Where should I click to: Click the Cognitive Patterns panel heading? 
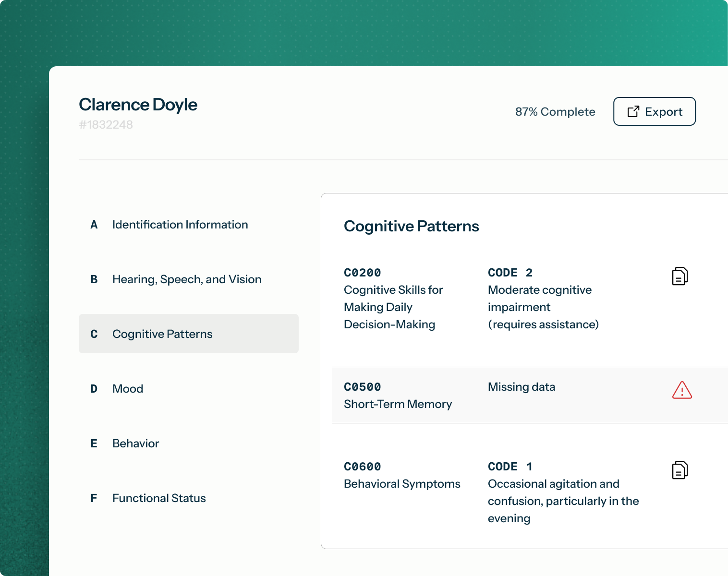click(412, 226)
